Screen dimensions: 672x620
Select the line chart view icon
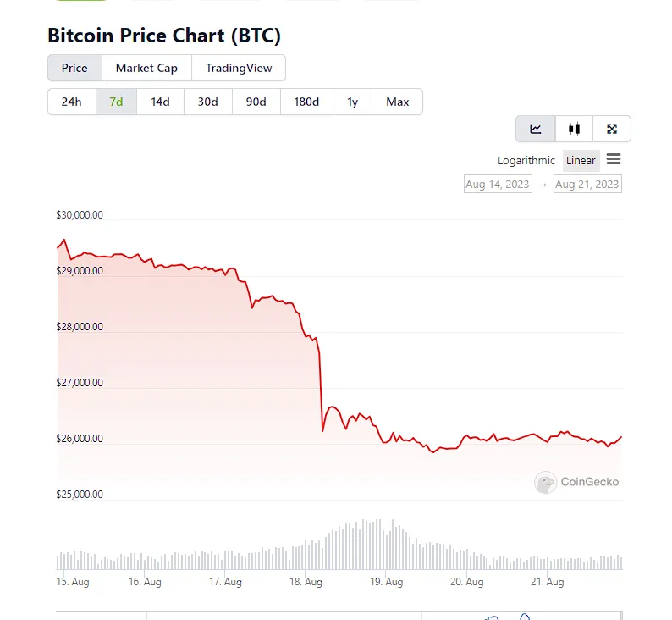(x=536, y=129)
